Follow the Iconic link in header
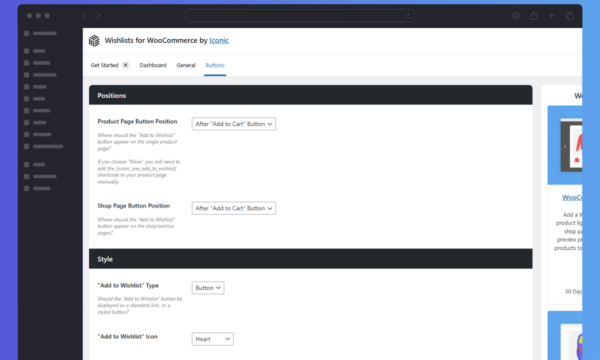The width and height of the screenshot is (600, 360). point(219,40)
